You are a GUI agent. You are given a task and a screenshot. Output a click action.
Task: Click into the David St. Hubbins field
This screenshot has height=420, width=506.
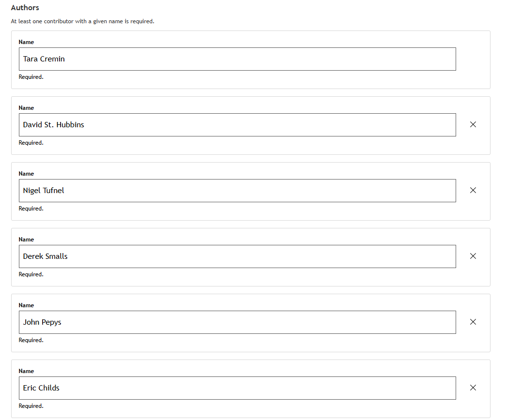(x=237, y=125)
